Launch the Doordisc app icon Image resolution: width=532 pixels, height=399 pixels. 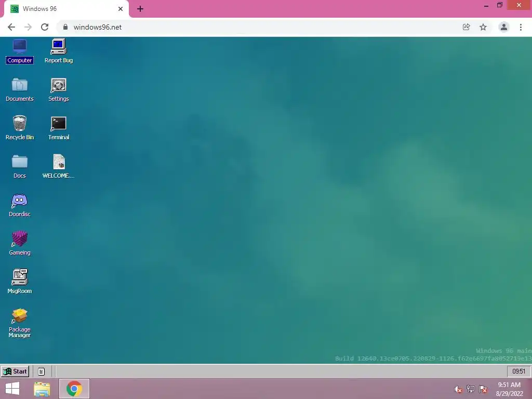(20, 205)
